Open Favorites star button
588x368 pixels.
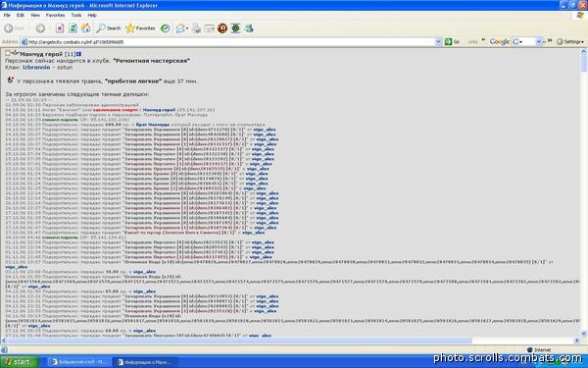[x=140, y=28]
